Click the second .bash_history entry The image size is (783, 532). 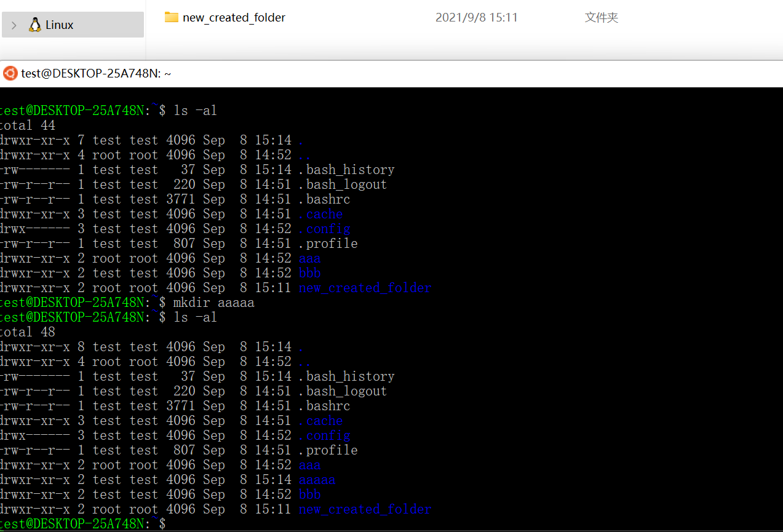tap(347, 376)
